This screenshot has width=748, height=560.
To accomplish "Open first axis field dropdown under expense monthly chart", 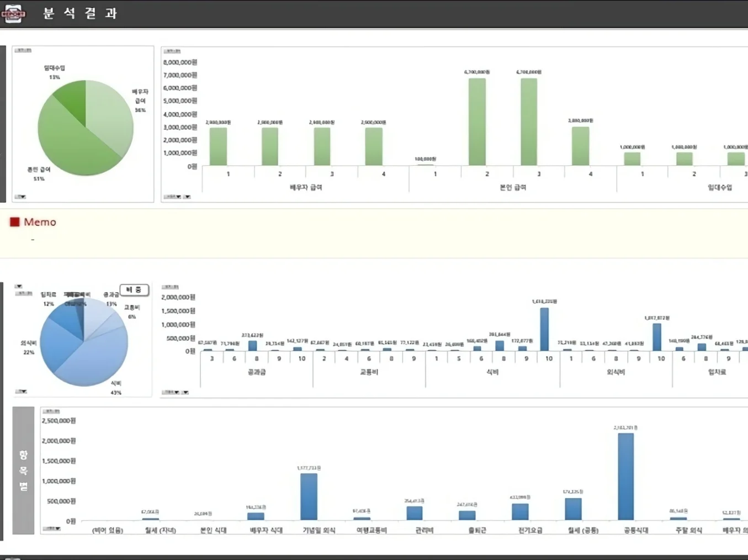I will pos(171,392).
